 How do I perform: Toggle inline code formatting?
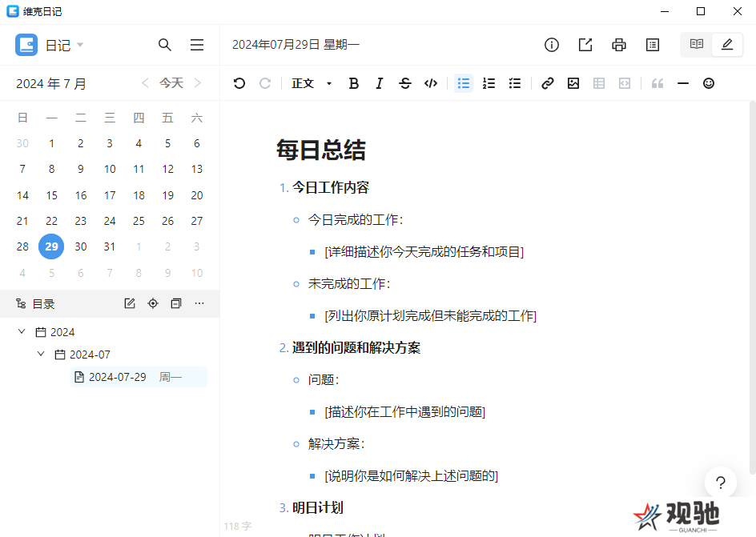[431, 83]
